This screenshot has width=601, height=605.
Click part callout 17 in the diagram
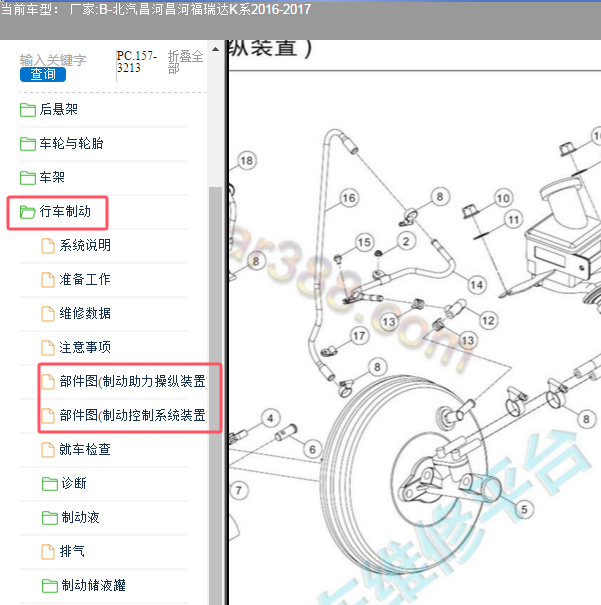(359, 336)
